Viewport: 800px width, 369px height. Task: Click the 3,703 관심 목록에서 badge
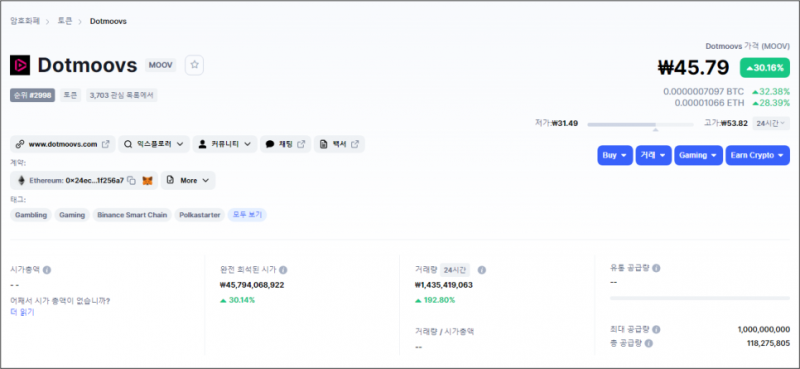point(122,95)
